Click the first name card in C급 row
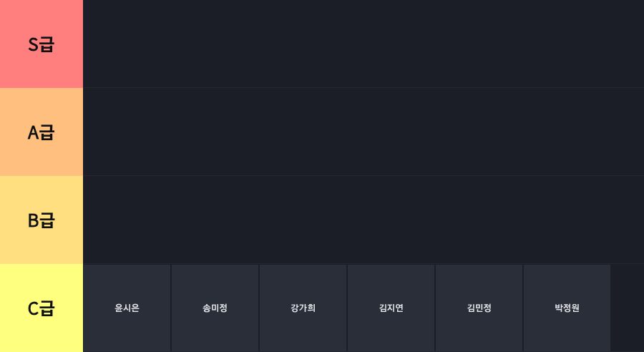This screenshot has height=352, width=644. coord(127,308)
